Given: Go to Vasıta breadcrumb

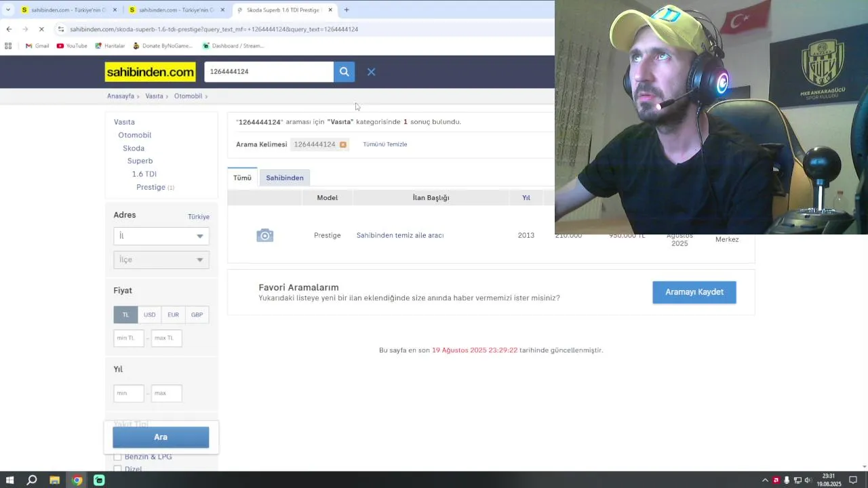Looking at the screenshot, I should pos(154,96).
